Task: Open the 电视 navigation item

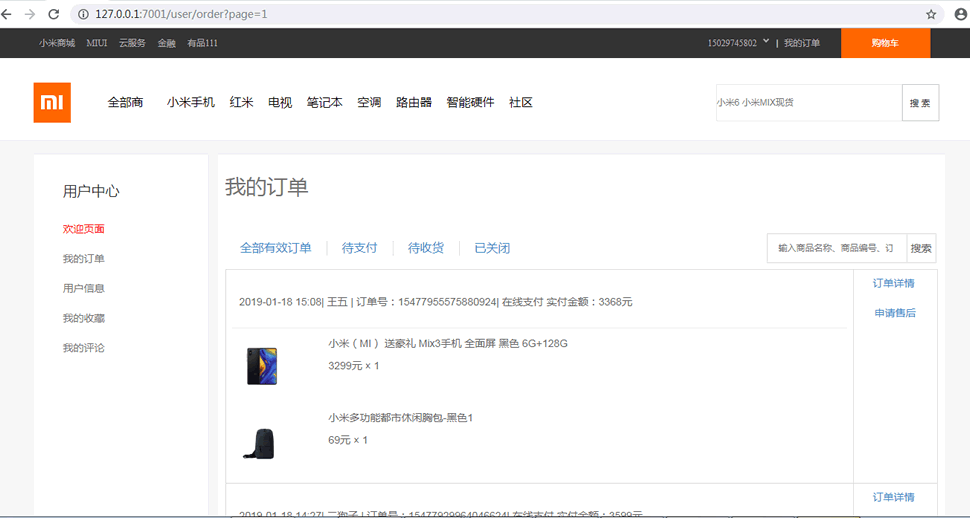Action: pyautogui.click(x=280, y=103)
